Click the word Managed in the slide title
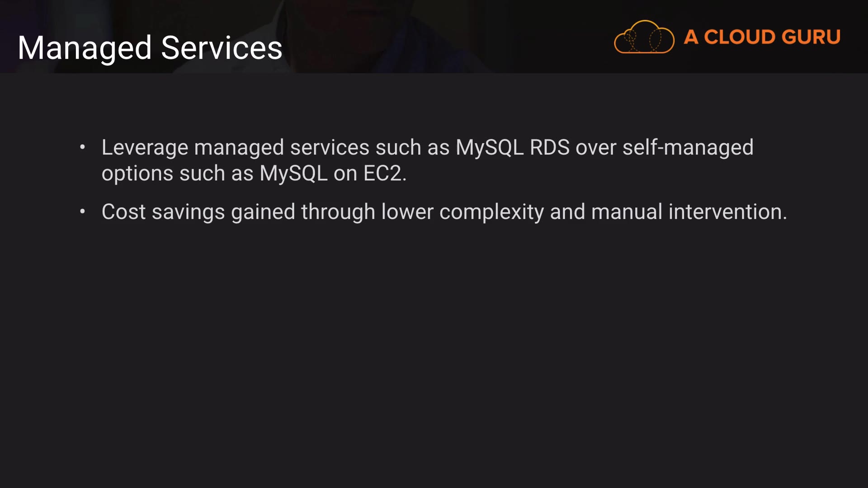This screenshot has width=868, height=488. (x=85, y=48)
